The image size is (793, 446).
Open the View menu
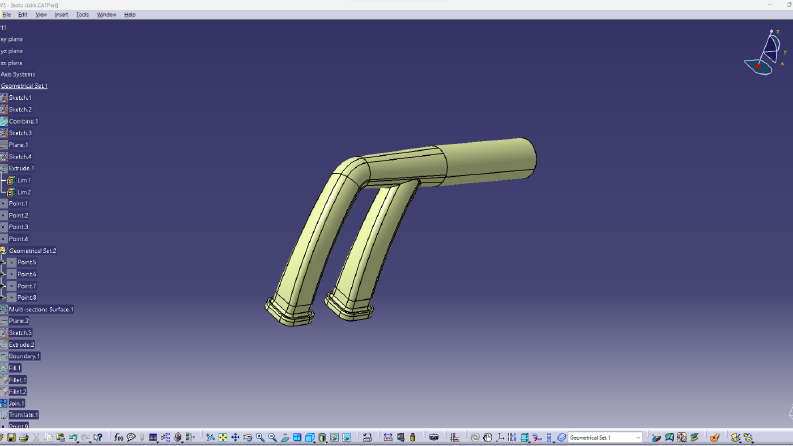point(41,15)
